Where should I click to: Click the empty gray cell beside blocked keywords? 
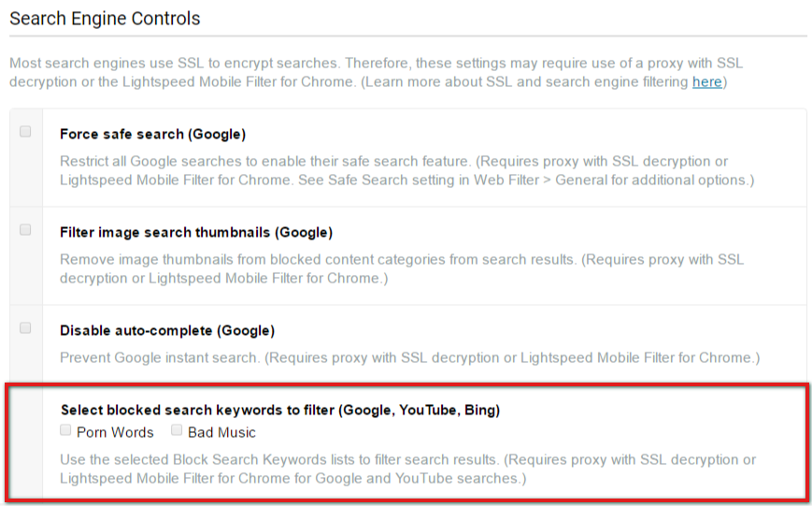[x=26, y=441]
